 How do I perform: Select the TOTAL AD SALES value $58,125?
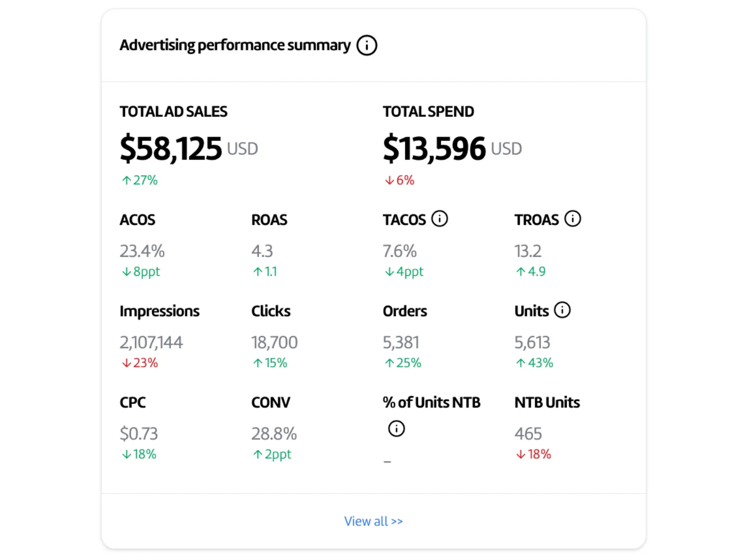[x=171, y=148]
